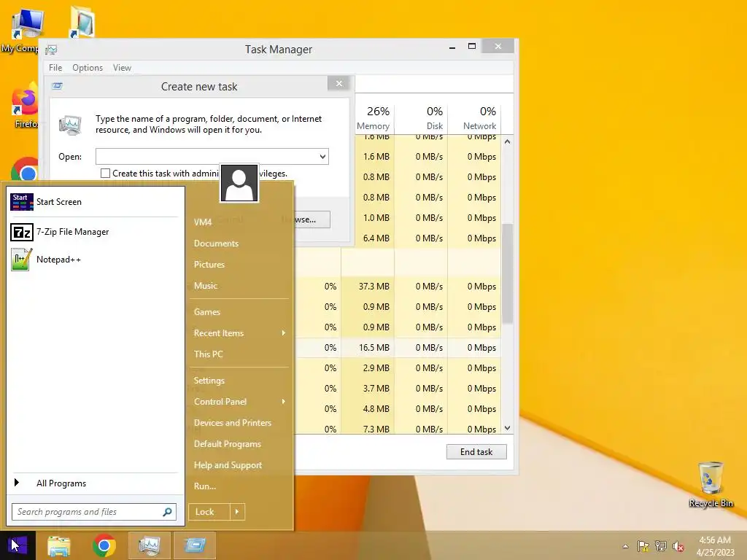Open Settings from start menu
Image resolution: width=747 pixels, height=560 pixels.
click(209, 381)
